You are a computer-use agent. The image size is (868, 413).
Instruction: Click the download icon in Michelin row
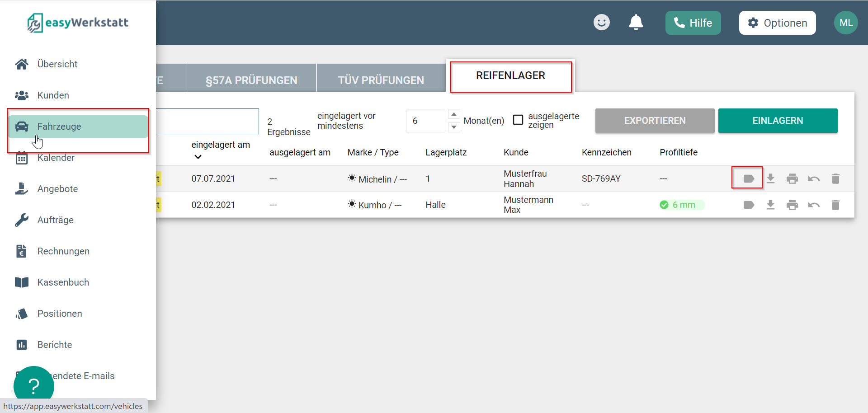(x=771, y=179)
